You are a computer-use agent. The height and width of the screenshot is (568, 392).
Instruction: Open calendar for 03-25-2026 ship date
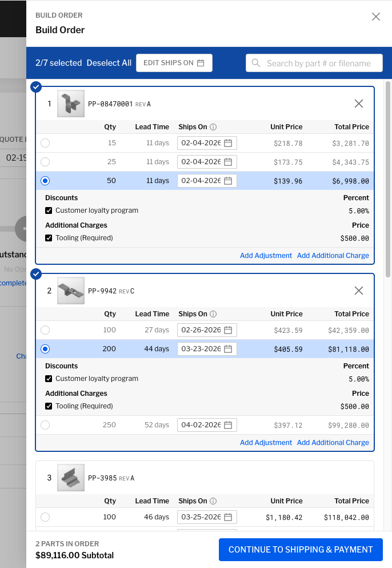228,517
